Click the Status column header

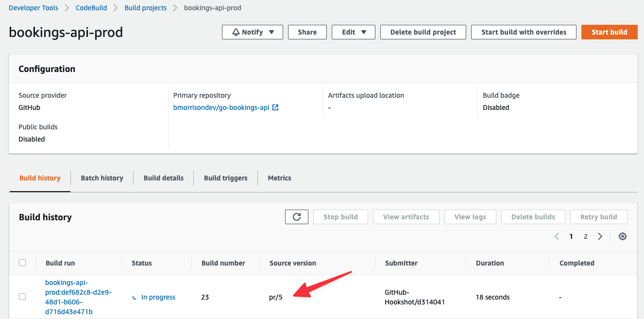(x=142, y=263)
